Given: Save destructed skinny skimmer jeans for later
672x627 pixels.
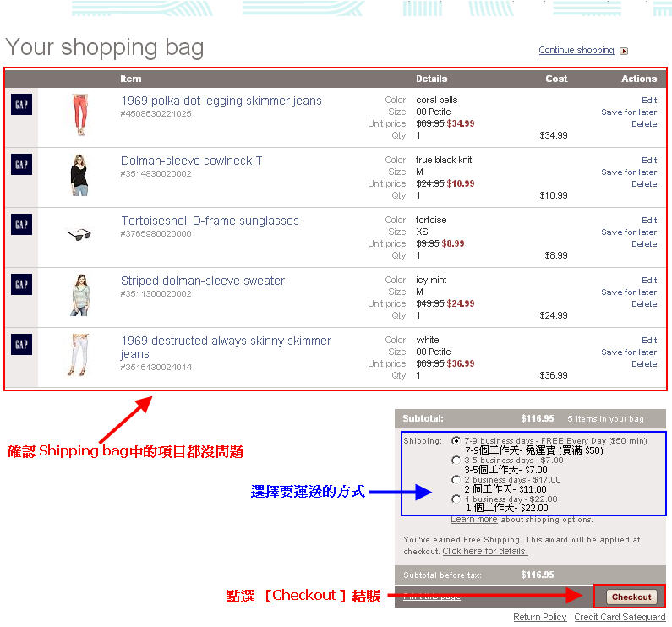Looking at the screenshot, I should pyautogui.click(x=629, y=352).
